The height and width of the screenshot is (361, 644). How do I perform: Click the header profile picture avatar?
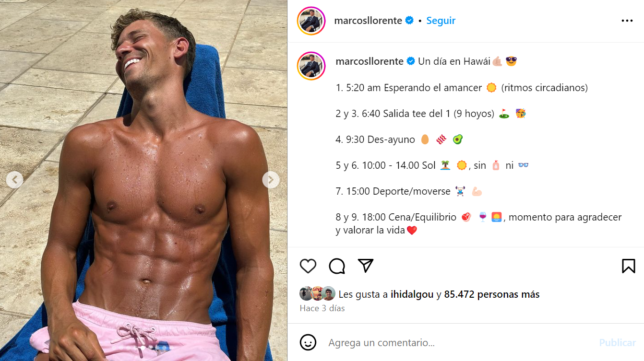pos(311,21)
